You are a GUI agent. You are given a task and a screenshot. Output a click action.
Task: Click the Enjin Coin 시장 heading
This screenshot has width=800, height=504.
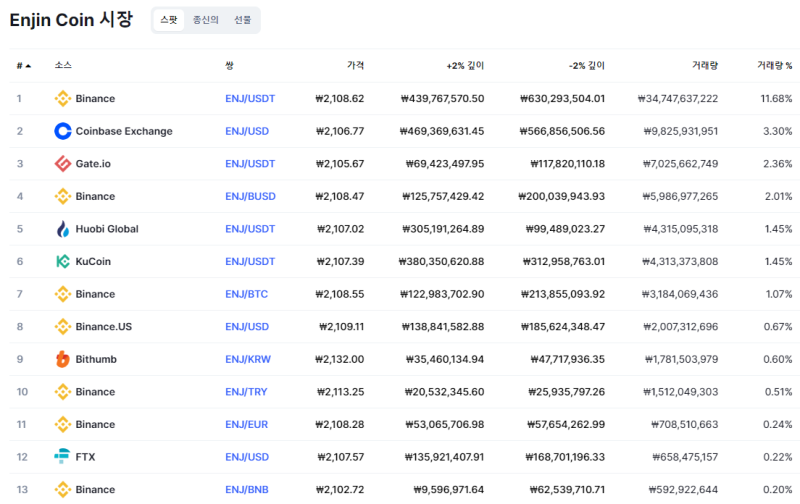pos(71,20)
